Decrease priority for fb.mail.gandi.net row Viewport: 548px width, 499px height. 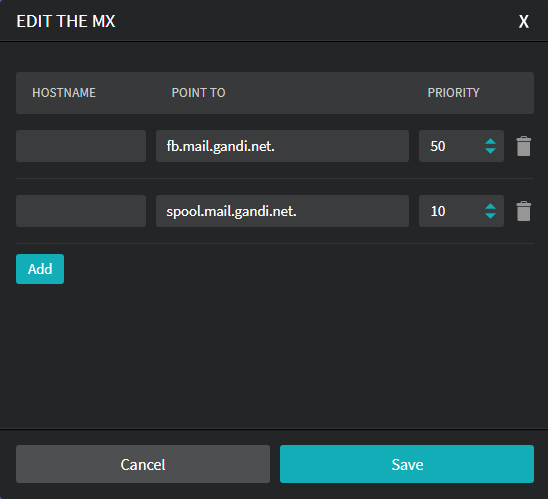coord(490,151)
